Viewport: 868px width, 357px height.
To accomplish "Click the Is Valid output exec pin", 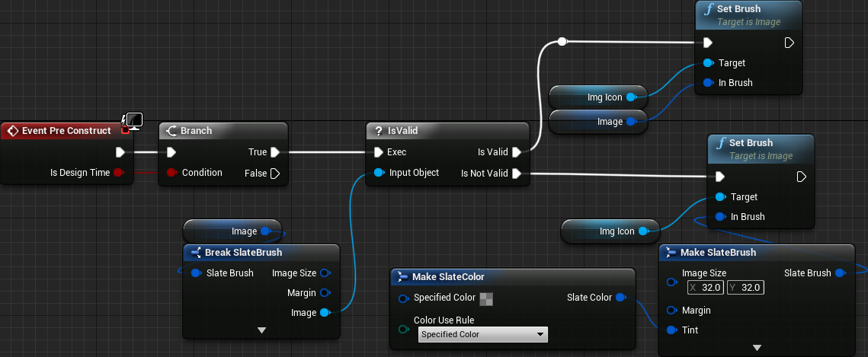I will pos(517,152).
